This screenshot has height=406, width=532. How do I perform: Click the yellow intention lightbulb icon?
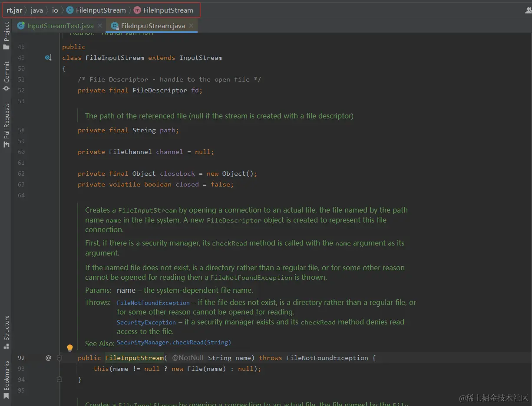point(69,348)
